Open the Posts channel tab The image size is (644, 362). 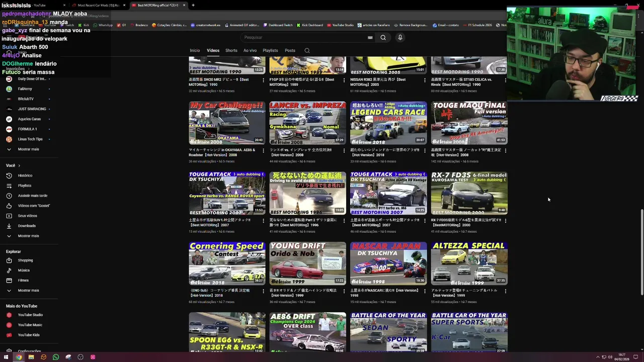[290, 50]
